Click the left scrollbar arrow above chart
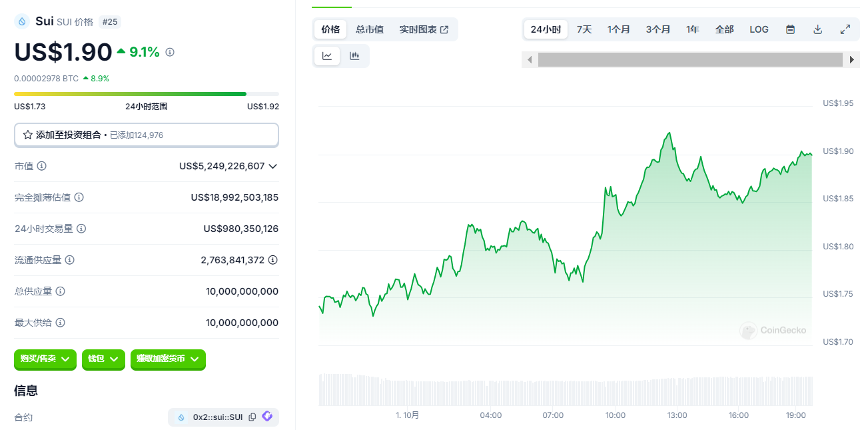This screenshot has width=868, height=430. (530, 59)
